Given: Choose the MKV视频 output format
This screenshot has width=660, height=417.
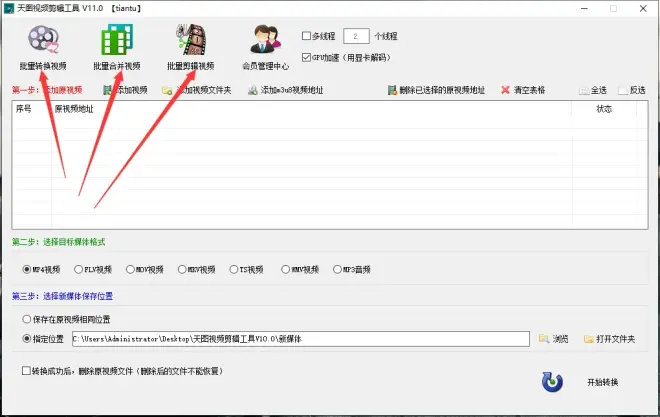Looking at the screenshot, I should pos(183,269).
